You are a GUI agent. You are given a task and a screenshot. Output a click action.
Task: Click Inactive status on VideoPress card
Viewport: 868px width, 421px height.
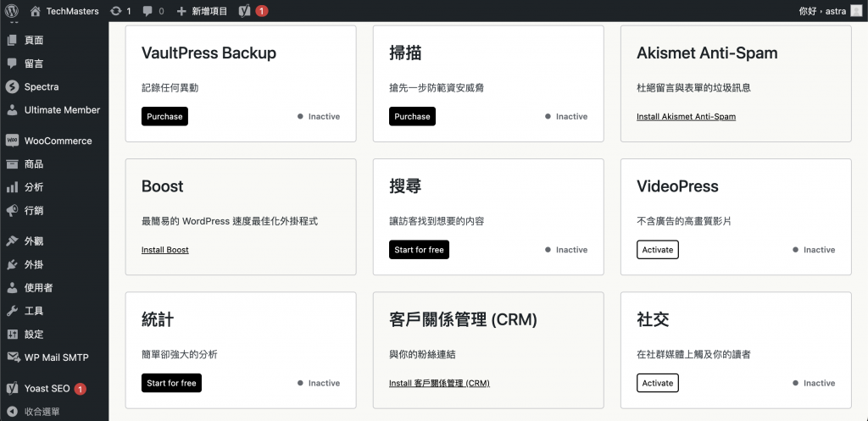814,250
